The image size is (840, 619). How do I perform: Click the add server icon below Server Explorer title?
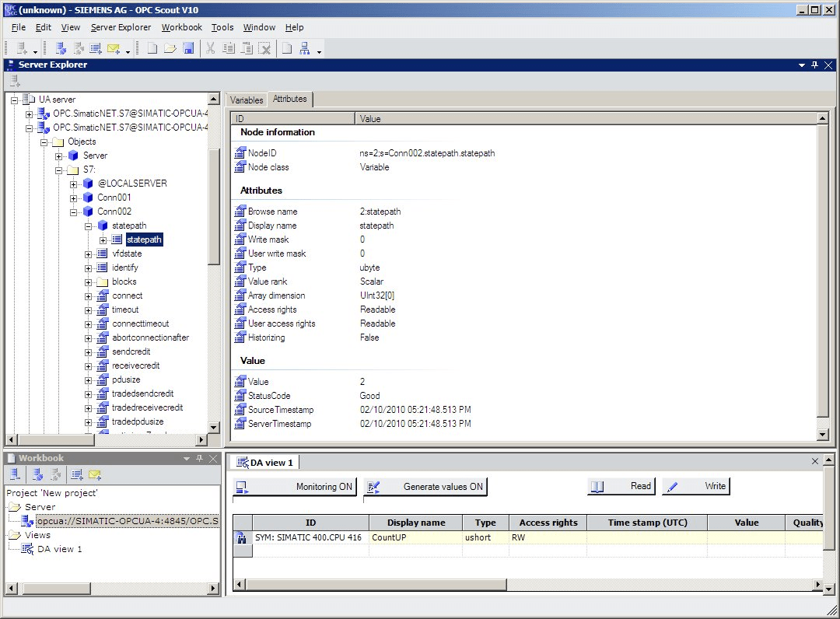click(15, 82)
